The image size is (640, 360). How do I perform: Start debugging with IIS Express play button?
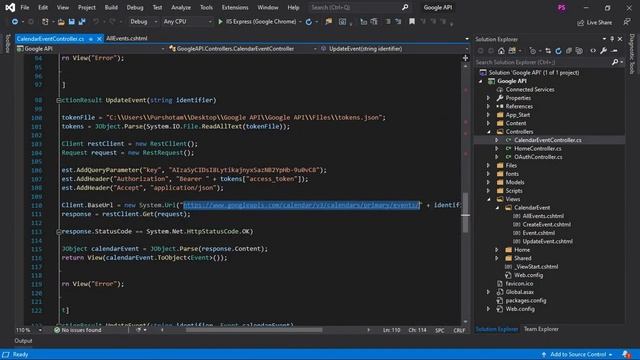220,22
